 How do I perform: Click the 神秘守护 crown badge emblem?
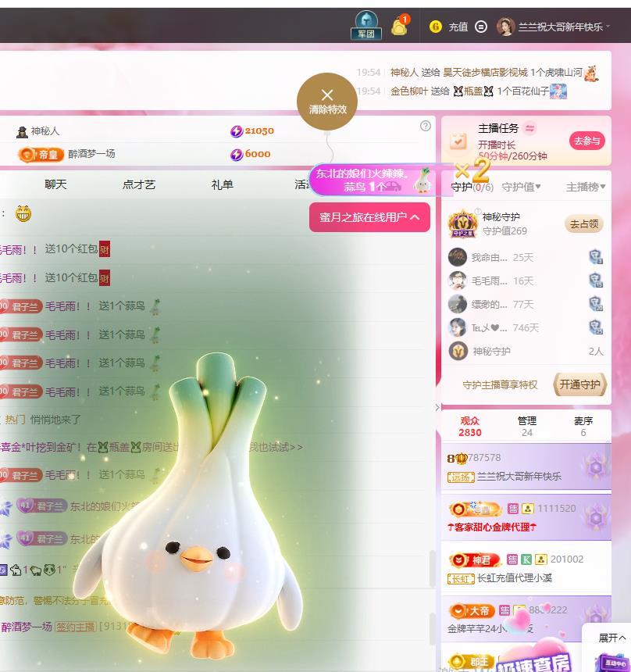[464, 223]
